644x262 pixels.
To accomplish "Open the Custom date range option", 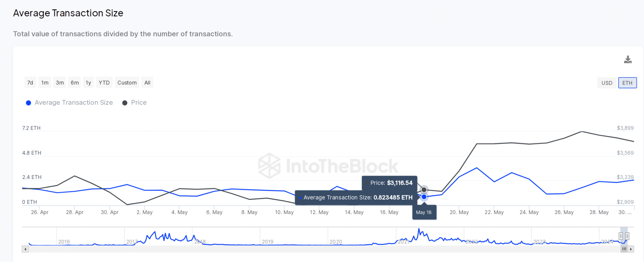I will (127, 83).
